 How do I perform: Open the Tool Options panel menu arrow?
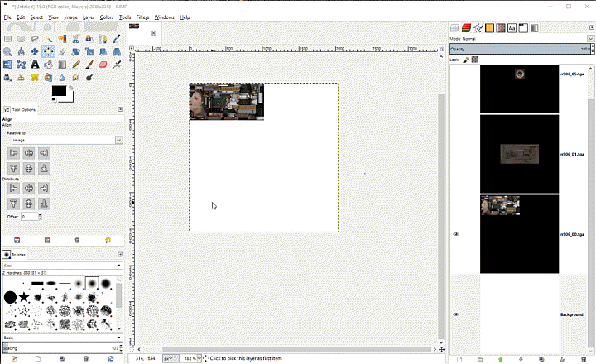point(120,109)
